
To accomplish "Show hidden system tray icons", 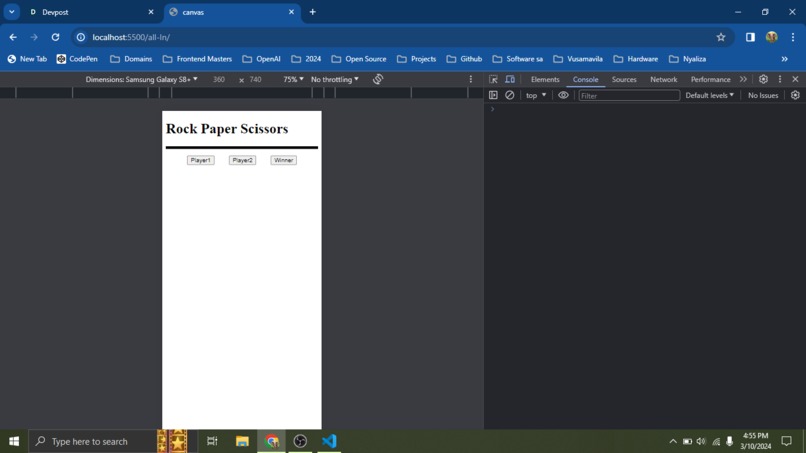I will 672,441.
